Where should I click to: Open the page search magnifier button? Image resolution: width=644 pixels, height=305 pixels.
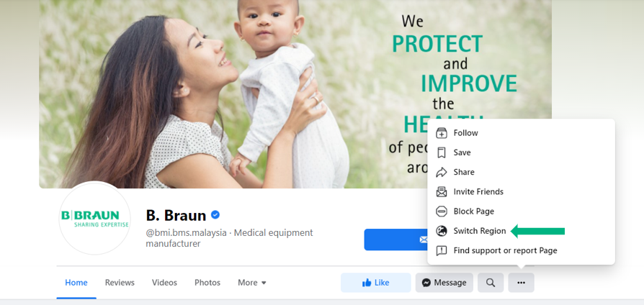pyautogui.click(x=491, y=283)
